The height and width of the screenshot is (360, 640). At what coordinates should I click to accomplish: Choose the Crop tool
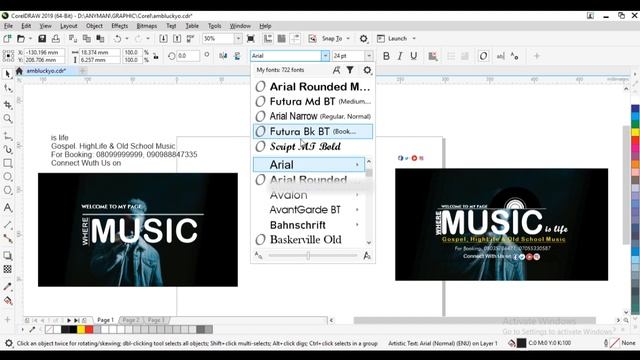(7, 104)
